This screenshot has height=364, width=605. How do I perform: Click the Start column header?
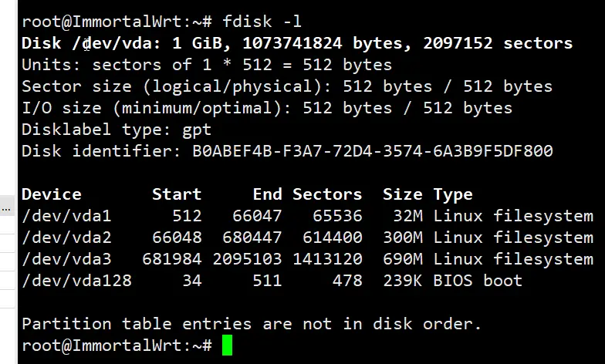(x=177, y=194)
